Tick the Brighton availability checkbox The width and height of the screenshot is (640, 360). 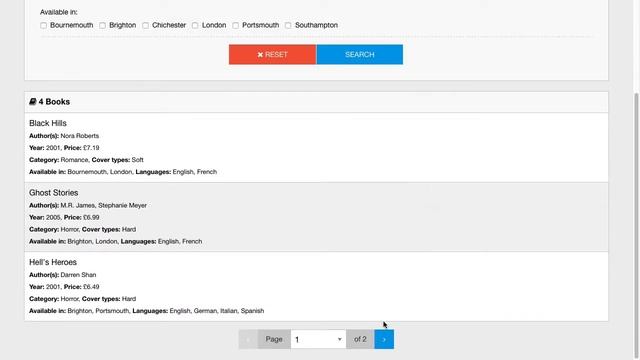[102, 25]
